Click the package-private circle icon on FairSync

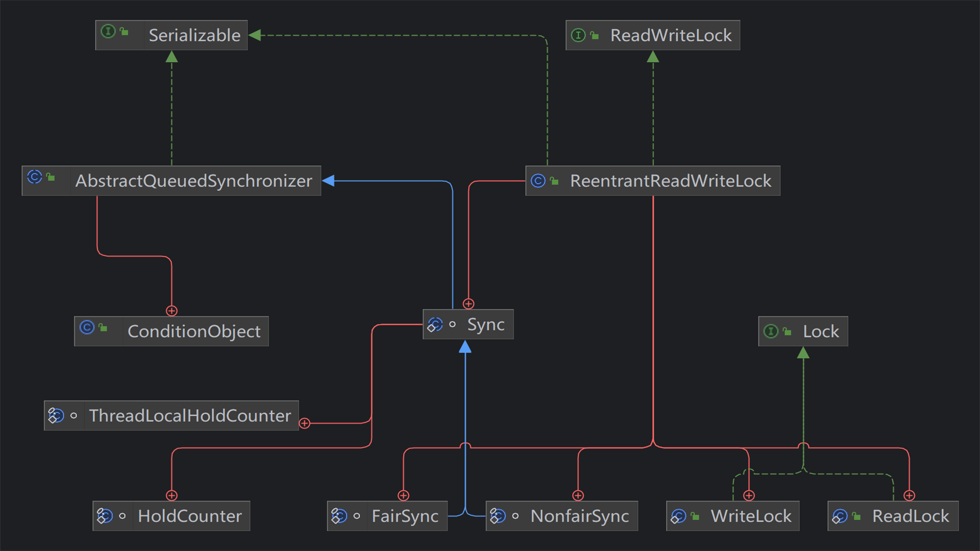(x=357, y=516)
